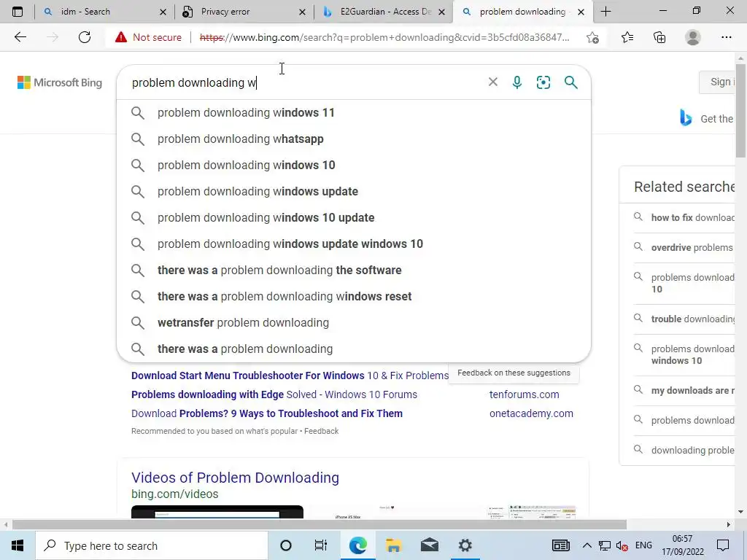Image resolution: width=747 pixels, height=560 pixels.
Task: Open the Bing chat logo icon
Action: 685,117
